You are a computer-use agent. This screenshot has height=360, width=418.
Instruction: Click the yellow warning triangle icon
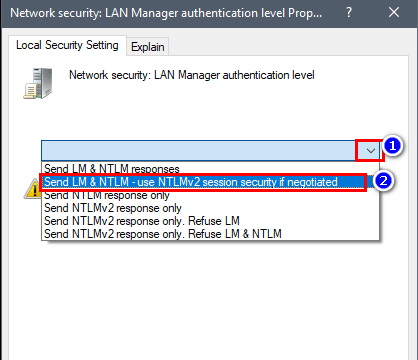[32, 189]
